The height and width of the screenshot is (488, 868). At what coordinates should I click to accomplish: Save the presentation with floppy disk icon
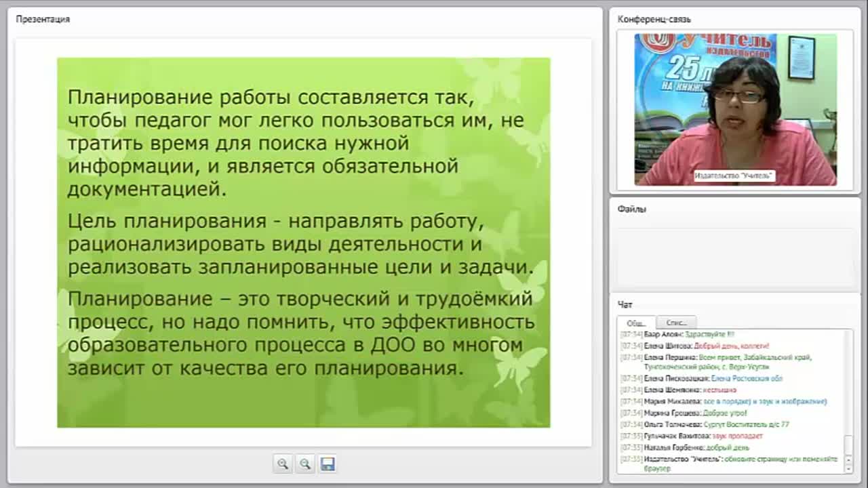coord(328,464)
